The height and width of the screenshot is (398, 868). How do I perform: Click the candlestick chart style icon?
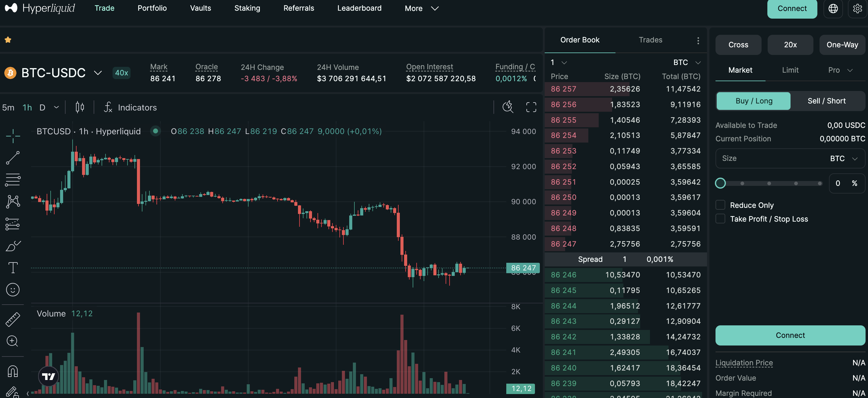(80, 107)
